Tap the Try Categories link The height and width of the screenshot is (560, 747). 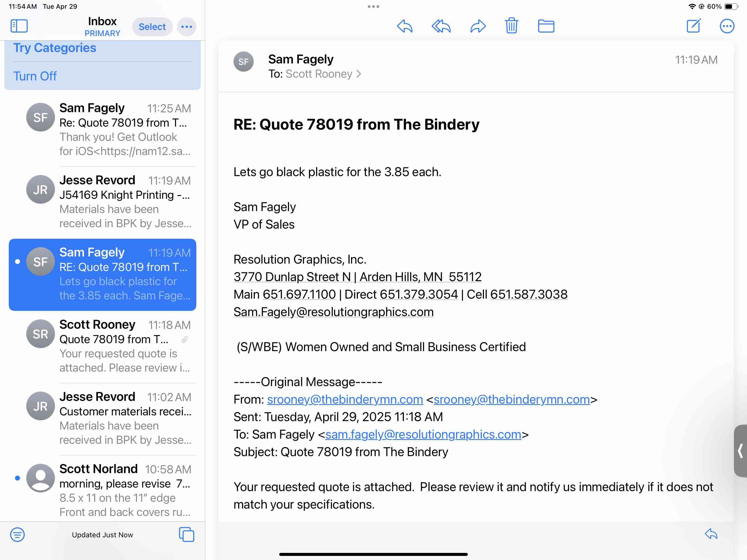[x=55, y=48]
